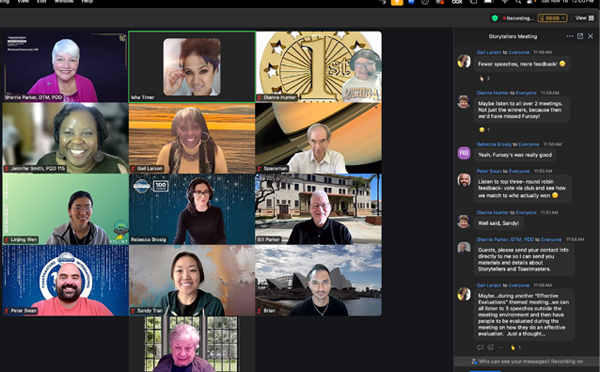This screenshot has height=372, width=600.
Task: Click the Recording indicator
Action: pyautogui.click(x=518, y=18)
